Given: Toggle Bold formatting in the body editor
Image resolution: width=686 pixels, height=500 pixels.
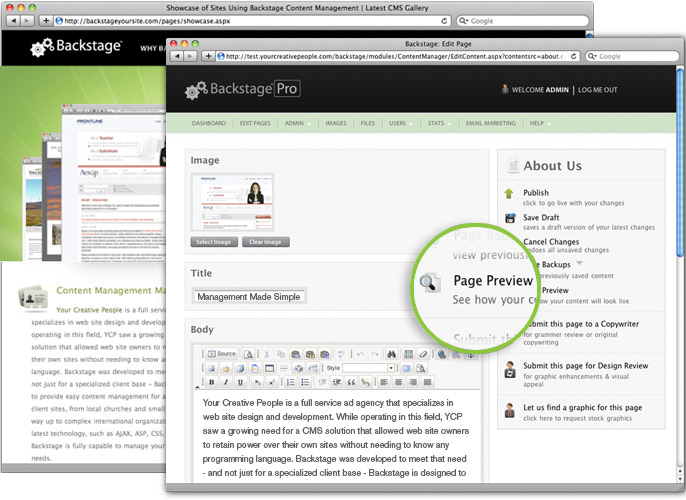Looking at the screenshot, I should point(211,382).
